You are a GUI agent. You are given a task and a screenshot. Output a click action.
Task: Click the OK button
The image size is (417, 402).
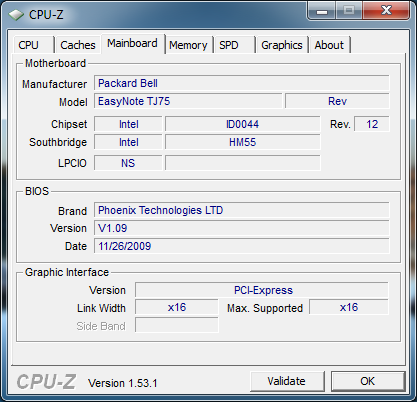(x=368, y=381)
